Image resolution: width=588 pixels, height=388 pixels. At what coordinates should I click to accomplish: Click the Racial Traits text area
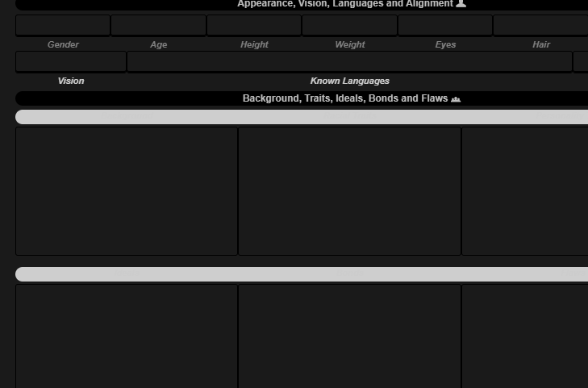tap(349, 191)
